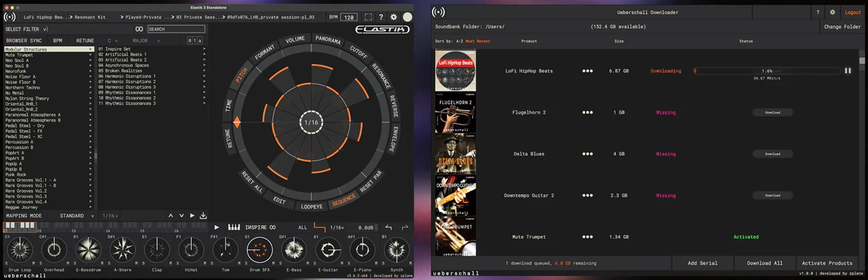Open Elastik settings gear icon
The height and width of the screenshot is (280, 868).
393,17
